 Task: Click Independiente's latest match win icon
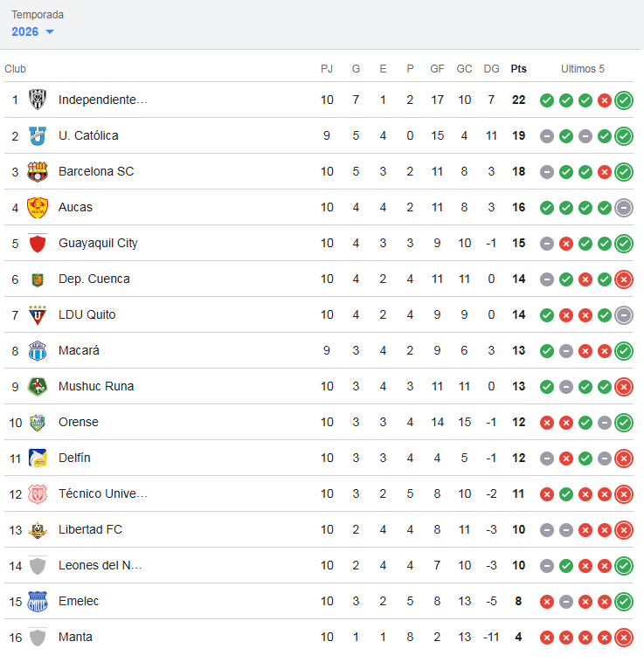pyautogui.click(x=624, y=100)
